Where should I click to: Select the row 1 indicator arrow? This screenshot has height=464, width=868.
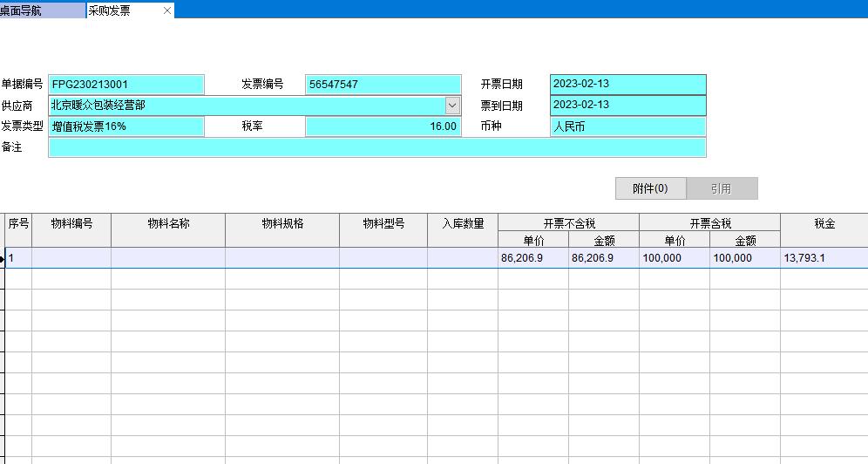pos(3,259)
